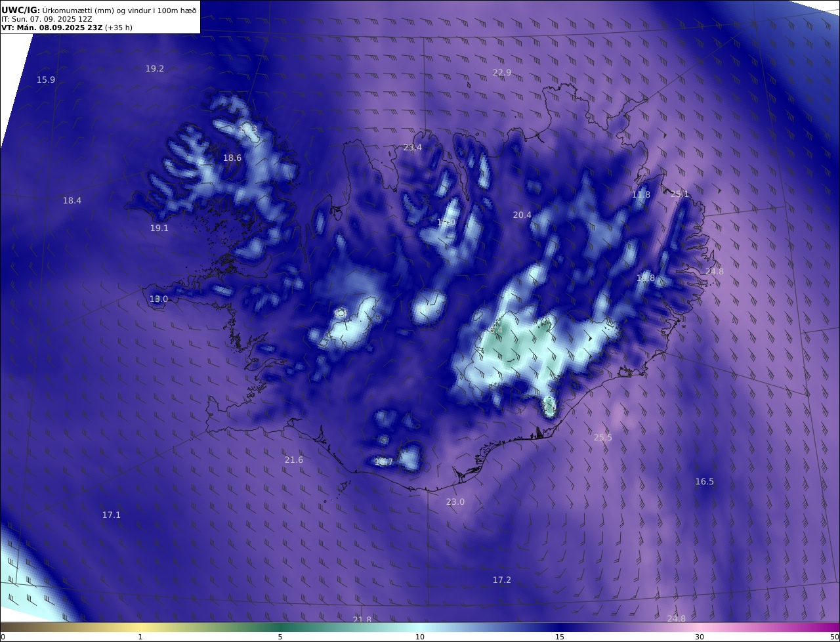Select the 18.6 label over the Westfjords
The image size is (840, 642).
232,158
